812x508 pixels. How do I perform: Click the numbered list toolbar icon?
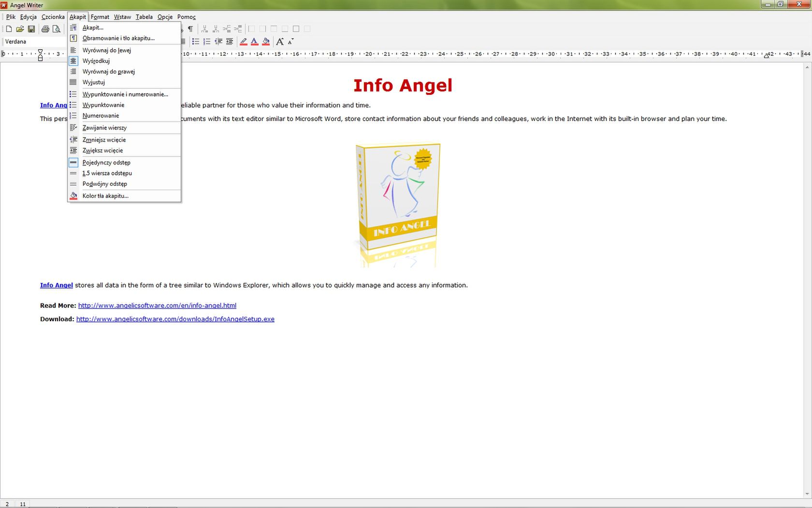(x=207, y=42)
